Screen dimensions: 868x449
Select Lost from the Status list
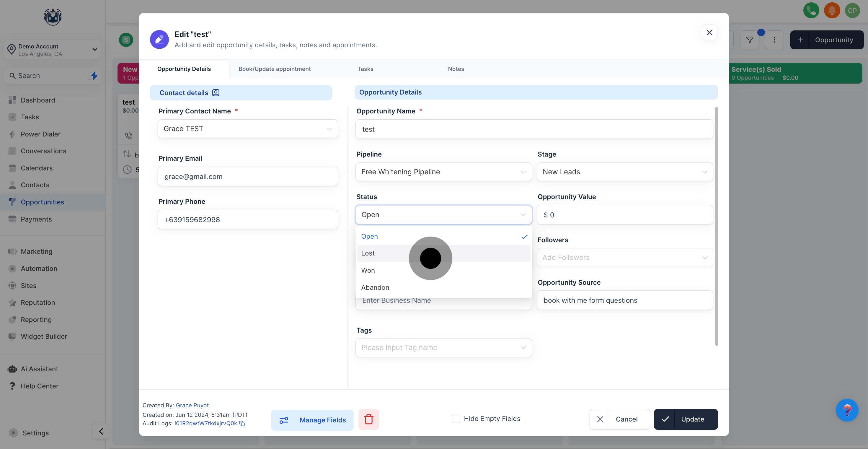pos(368,253)
